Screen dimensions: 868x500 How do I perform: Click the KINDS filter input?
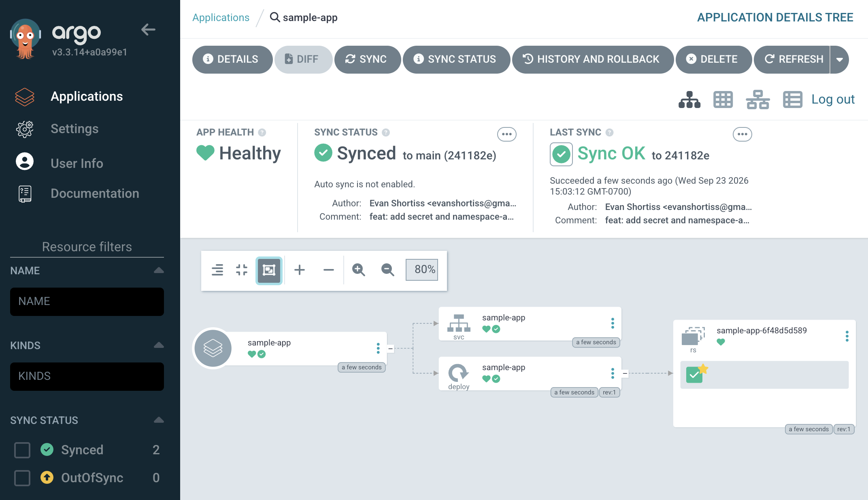coord(87,376)
